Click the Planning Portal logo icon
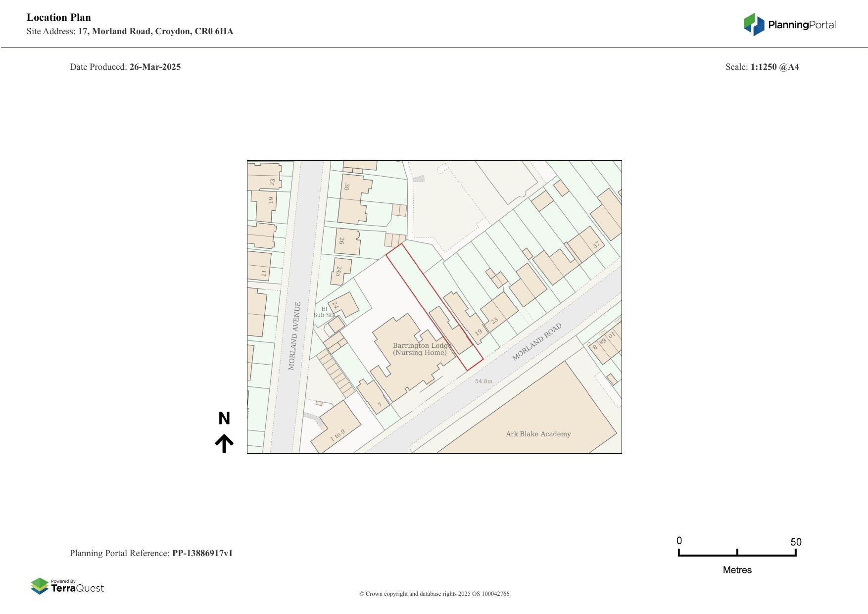Viewport: 868px width, 614px height. pos(754,25)
